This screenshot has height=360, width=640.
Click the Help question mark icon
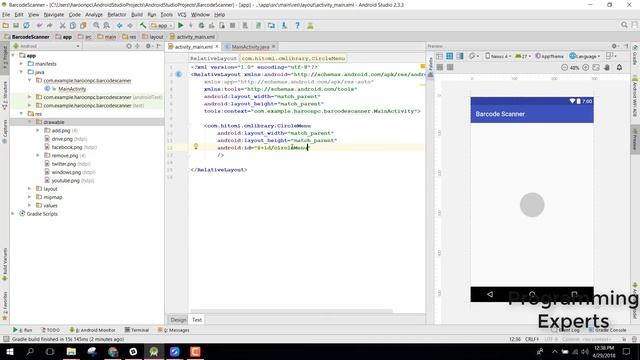[x=298, y=25]
